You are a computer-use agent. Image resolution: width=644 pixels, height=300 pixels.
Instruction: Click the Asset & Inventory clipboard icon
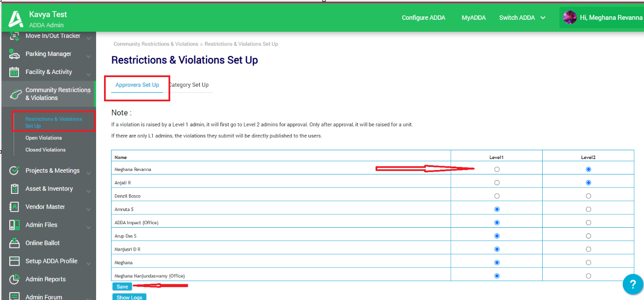coord(15,189)
